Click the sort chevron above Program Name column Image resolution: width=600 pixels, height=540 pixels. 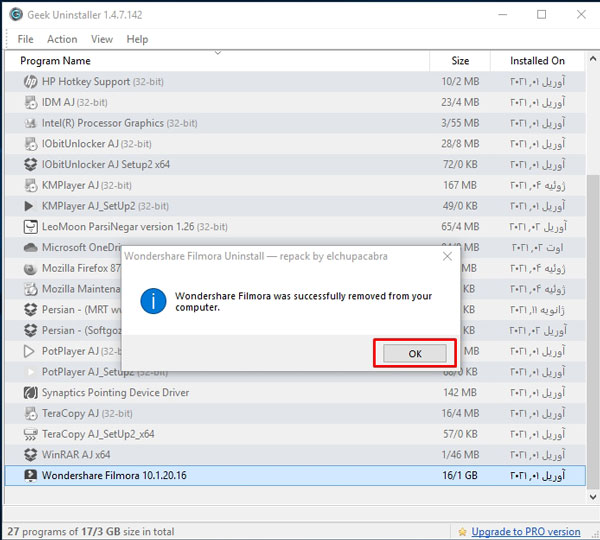tap(218, 53)
